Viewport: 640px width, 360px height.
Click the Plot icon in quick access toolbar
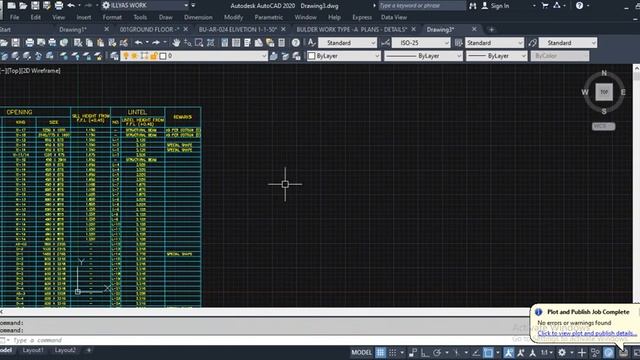coord(59,6)
